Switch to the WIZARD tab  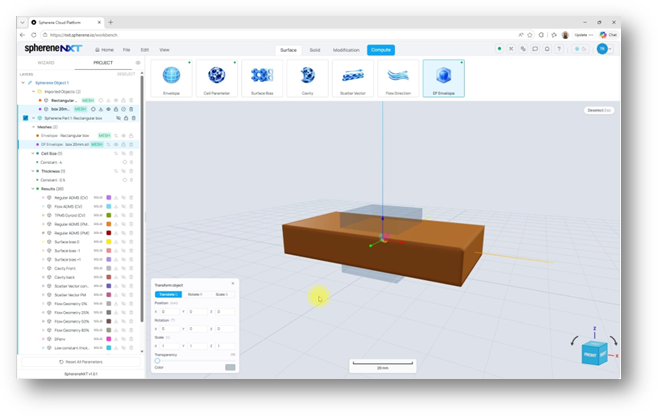46,63
